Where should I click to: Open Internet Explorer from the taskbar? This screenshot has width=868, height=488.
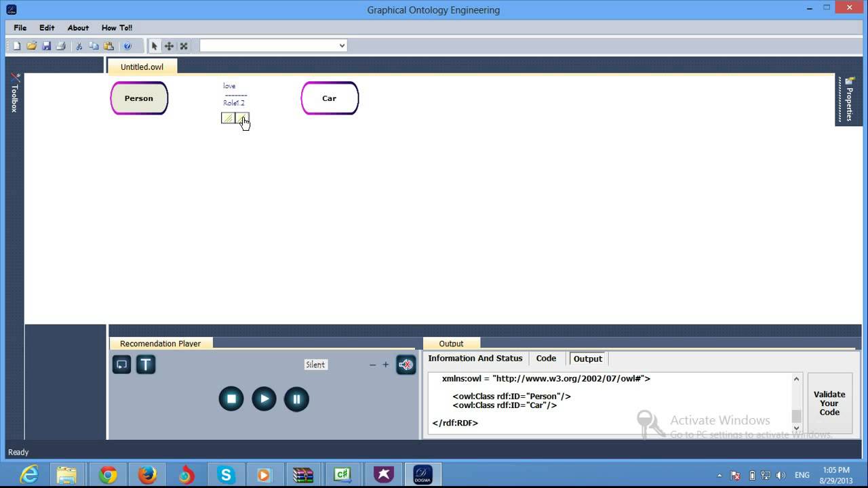[x=29, y=474]
